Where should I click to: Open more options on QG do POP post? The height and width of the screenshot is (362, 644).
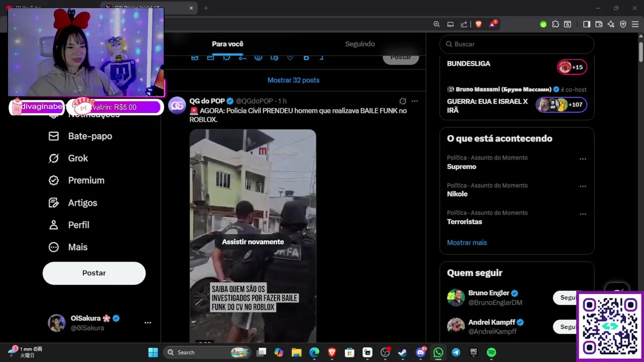click(415, 101)
